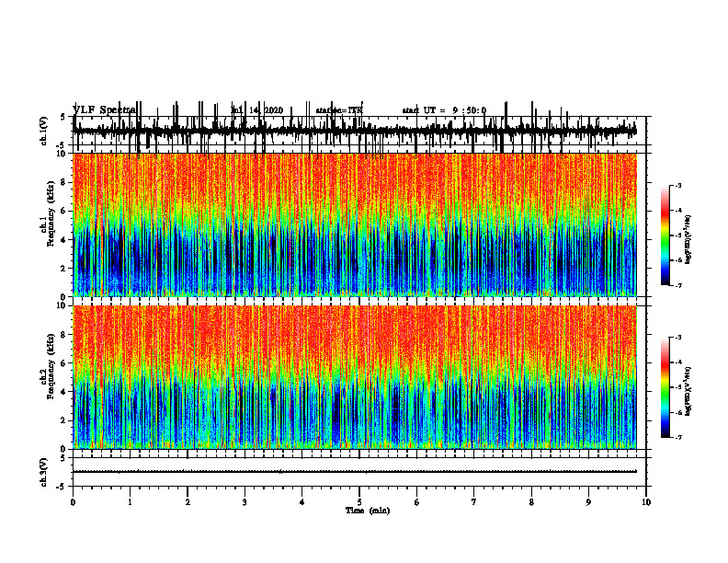The height and width of the screenshot is (563, 728).
Task: Click the time axis tick label "3"
Action: click(245, 502)
